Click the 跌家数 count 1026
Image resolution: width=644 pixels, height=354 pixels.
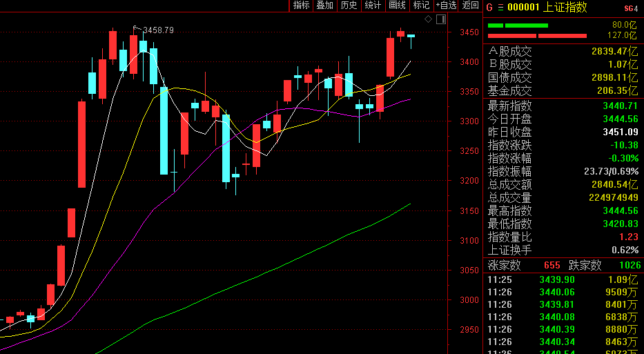coord(630,265)
